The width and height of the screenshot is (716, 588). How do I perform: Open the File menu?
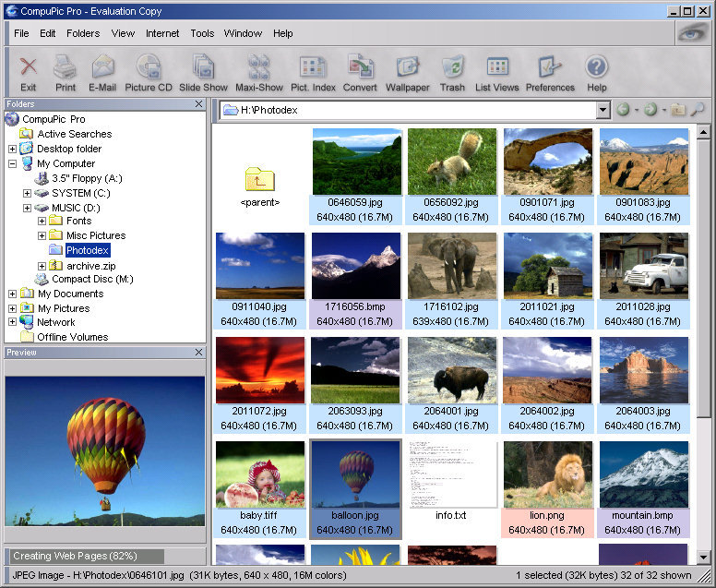tap(21, 33)
